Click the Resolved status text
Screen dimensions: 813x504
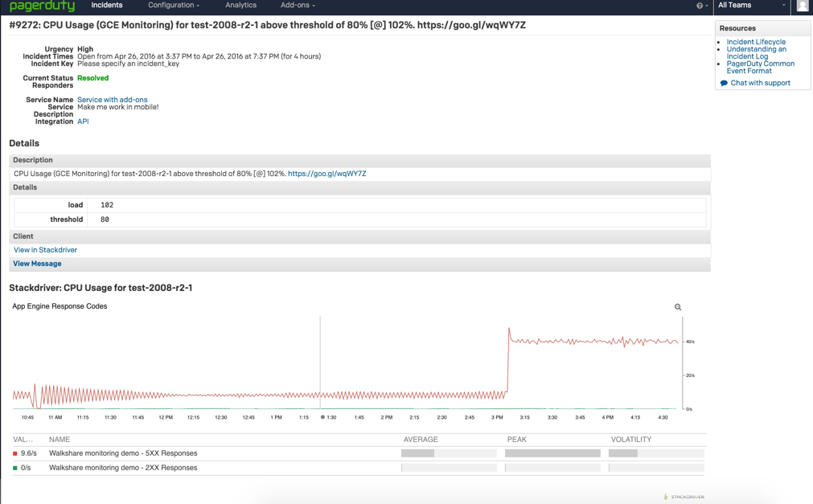click(92, 78)
